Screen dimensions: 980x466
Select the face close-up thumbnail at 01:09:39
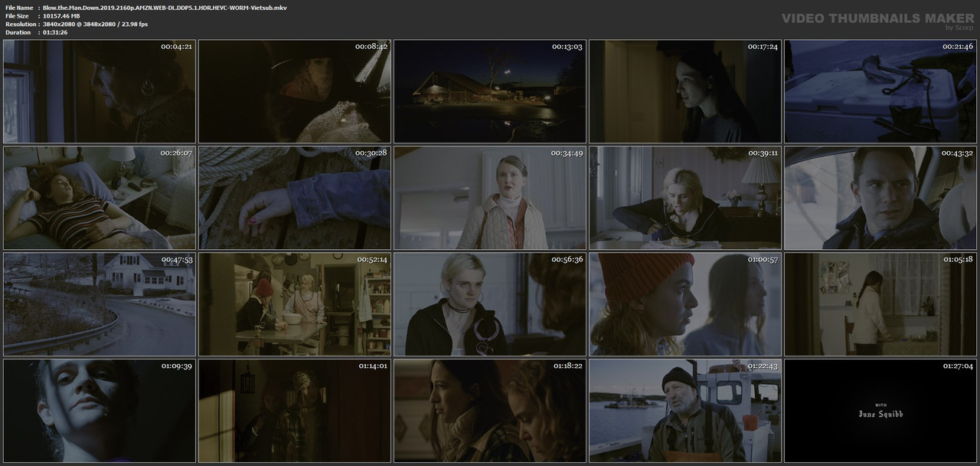[100, 411]
